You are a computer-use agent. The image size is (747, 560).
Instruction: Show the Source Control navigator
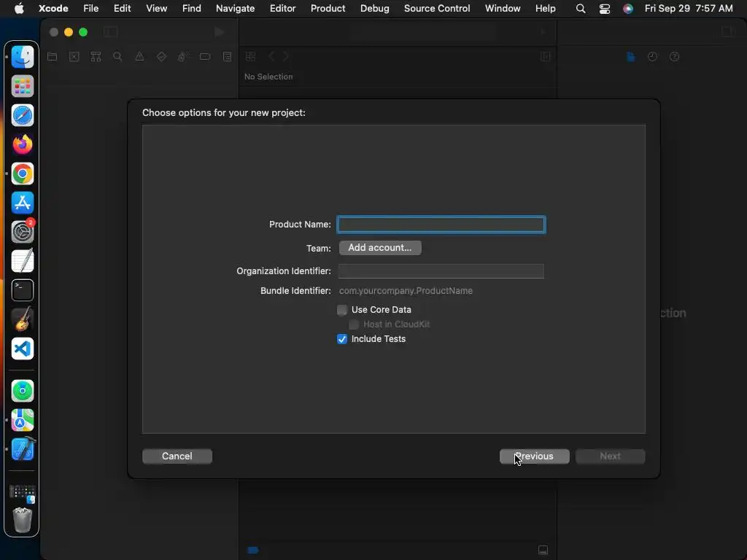coord(74,57)
